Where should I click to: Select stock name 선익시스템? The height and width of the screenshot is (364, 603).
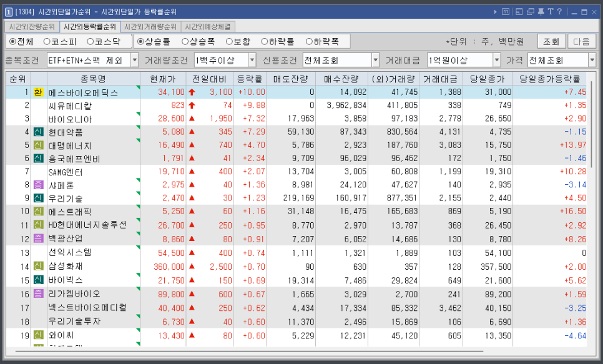pyautogui.click(x=70, y=253)
